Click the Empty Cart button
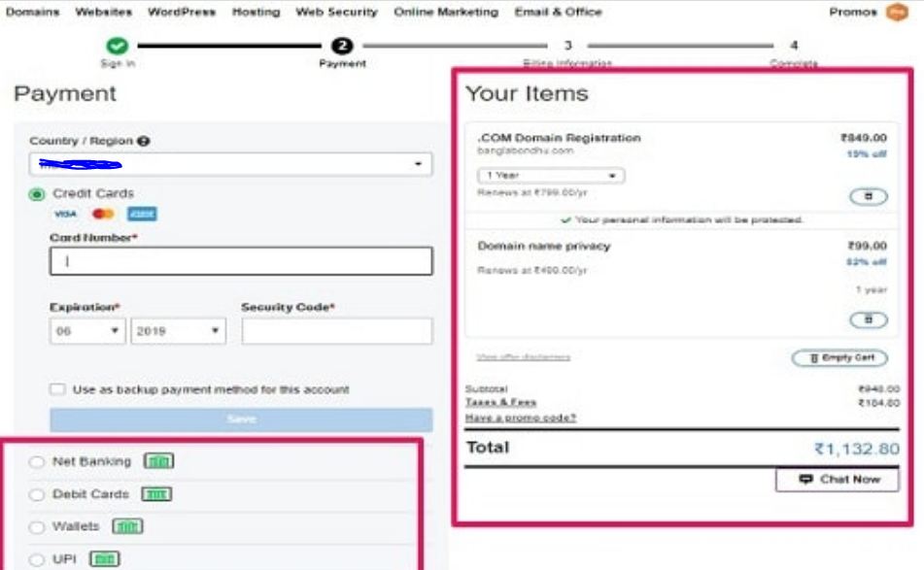 coord(839,358)
